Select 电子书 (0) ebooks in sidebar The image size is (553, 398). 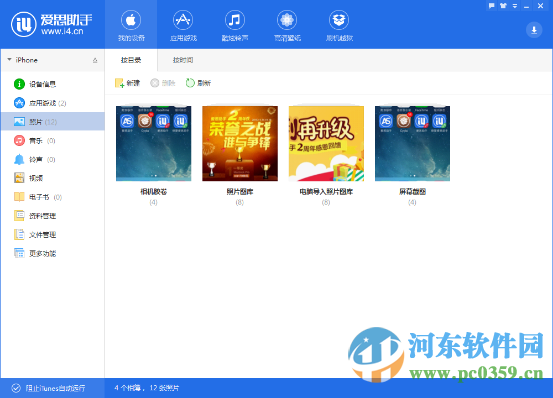(53, 197)
